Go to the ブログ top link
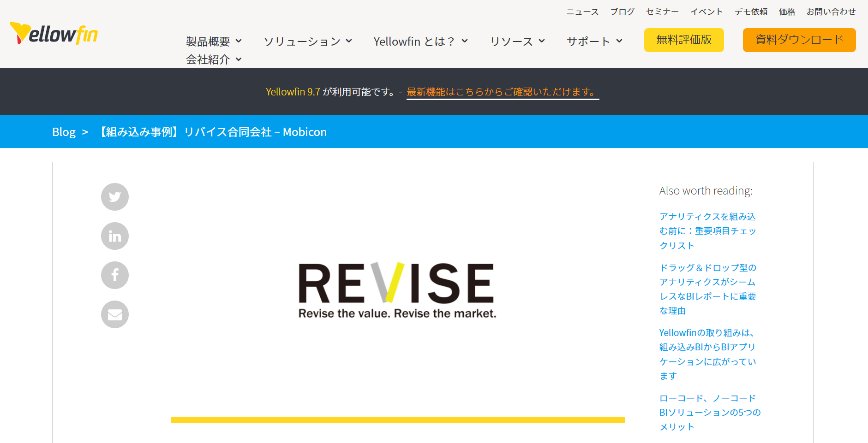This screenshot has height=443, width=868. pos(623,12)
